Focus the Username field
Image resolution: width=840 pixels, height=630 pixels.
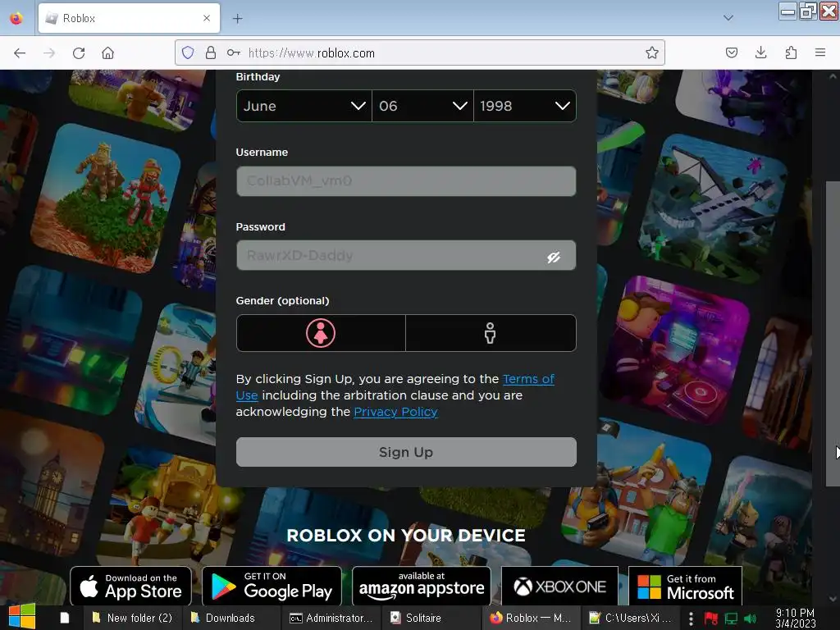tap(406, 181)
